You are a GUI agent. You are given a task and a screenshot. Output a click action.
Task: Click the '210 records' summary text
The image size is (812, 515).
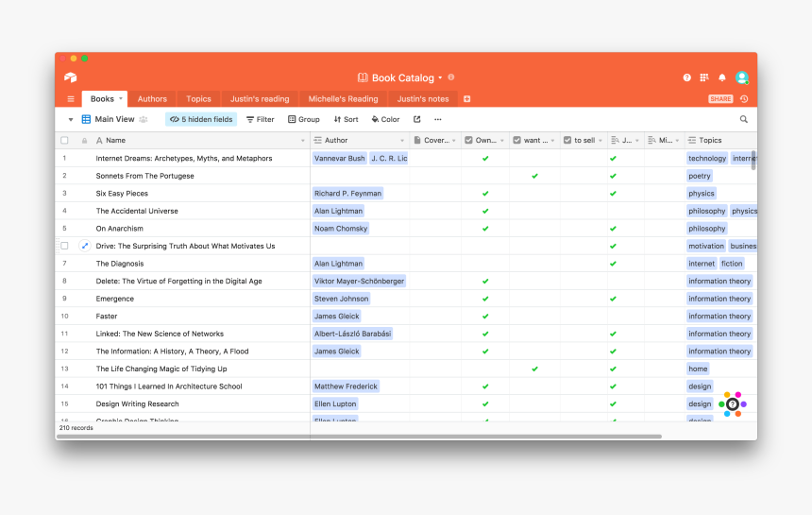(x=76, y=428)
